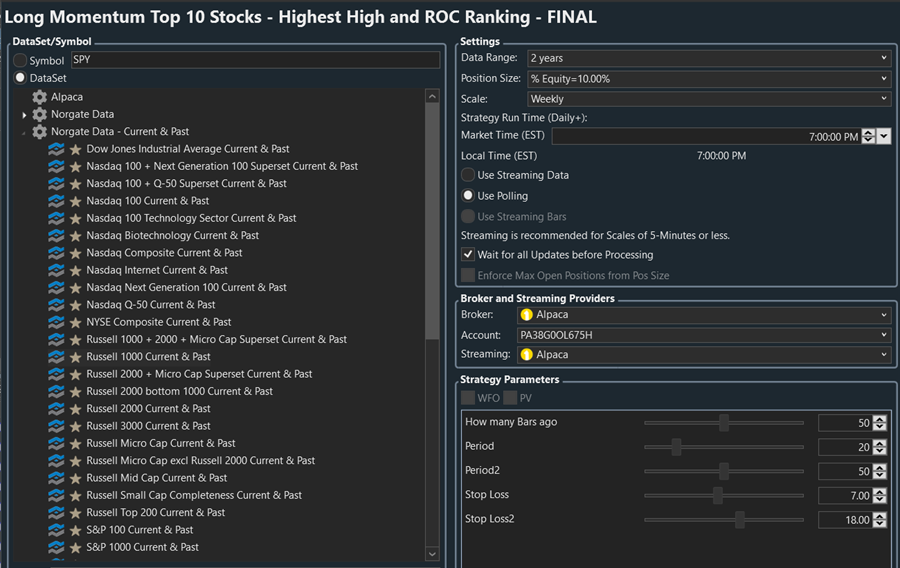The height and width of the screenshot is (568, 900).
Task: Click star icon beside Russell 3000 Current & Past
Action: coord(75,426)
